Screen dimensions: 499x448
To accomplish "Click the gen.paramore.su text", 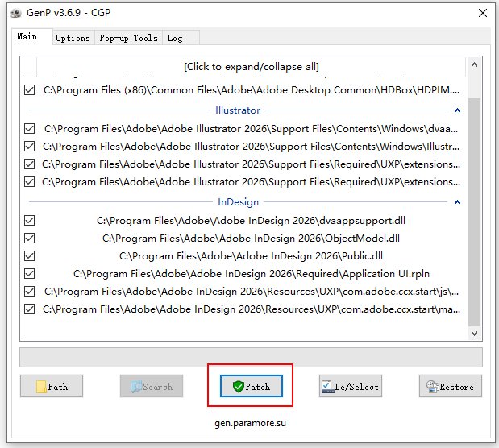I will (250, 423).
